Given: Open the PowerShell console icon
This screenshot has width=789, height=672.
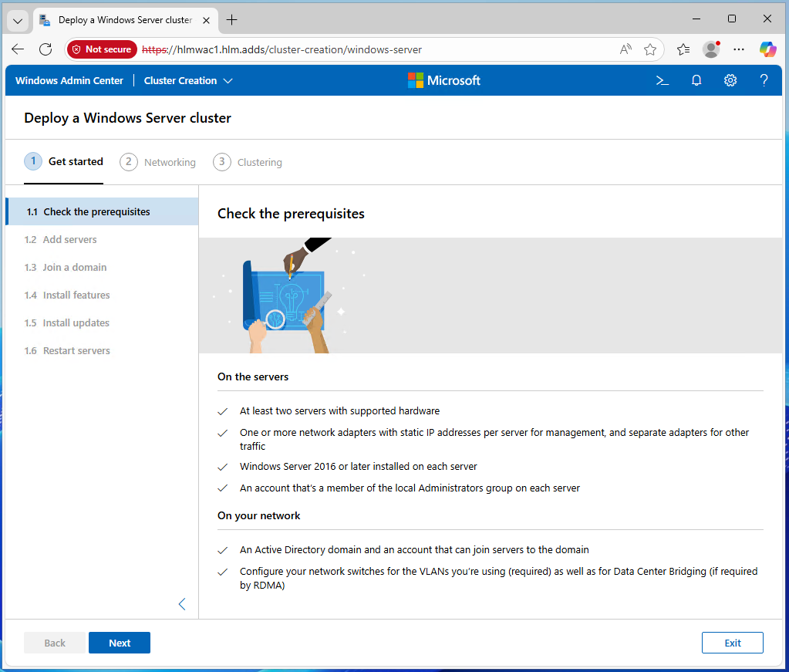Looking at the screenshot, I should point(662,80).
